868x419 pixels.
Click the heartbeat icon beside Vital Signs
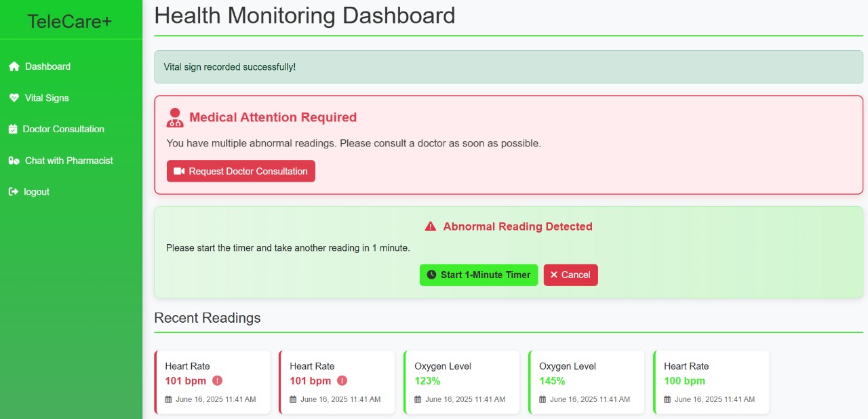[14, 98]
